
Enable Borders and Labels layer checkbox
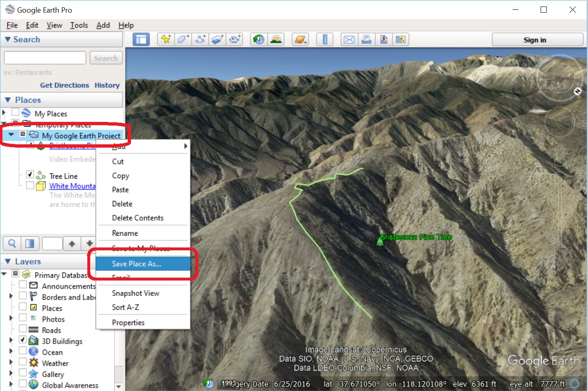tap(23, 295)
